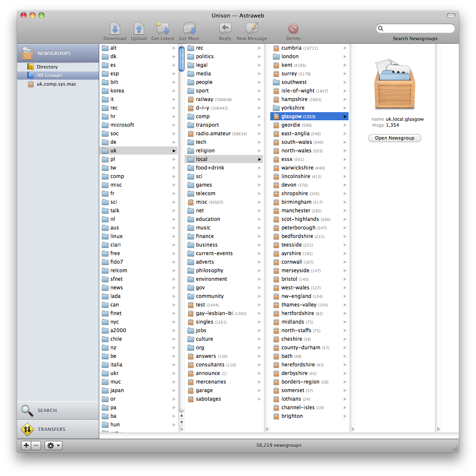Click the Get More toolbar icon
This screenshot has width=476, height=476.
point(189,29)
